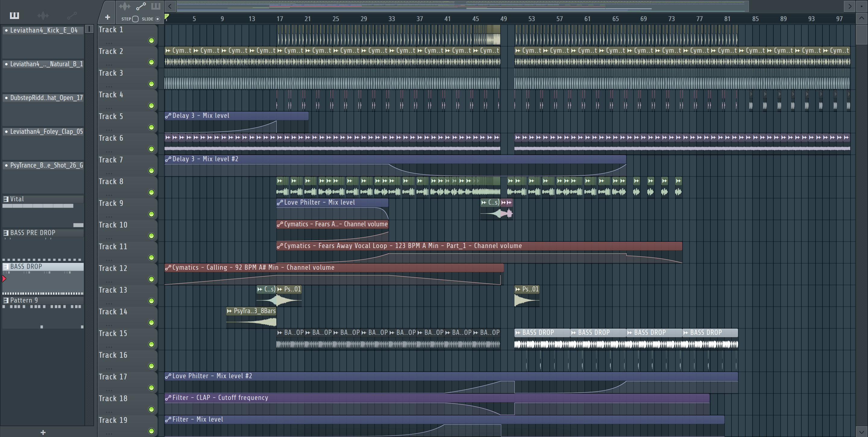Select Leviathan4_Kick_E_04 in the picker
The height and width of the screenshot is (437, 868).
pos(43,30)
